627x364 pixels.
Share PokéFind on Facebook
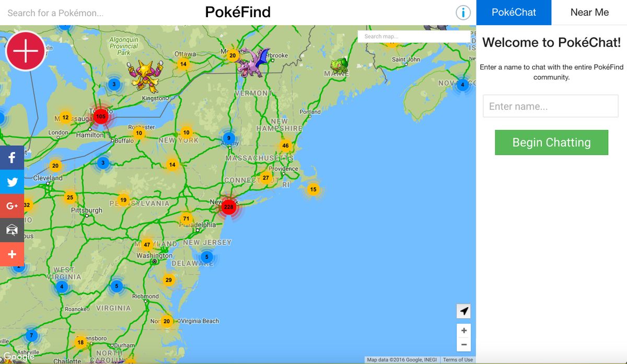pyautogui.click(x=12, y=157)
